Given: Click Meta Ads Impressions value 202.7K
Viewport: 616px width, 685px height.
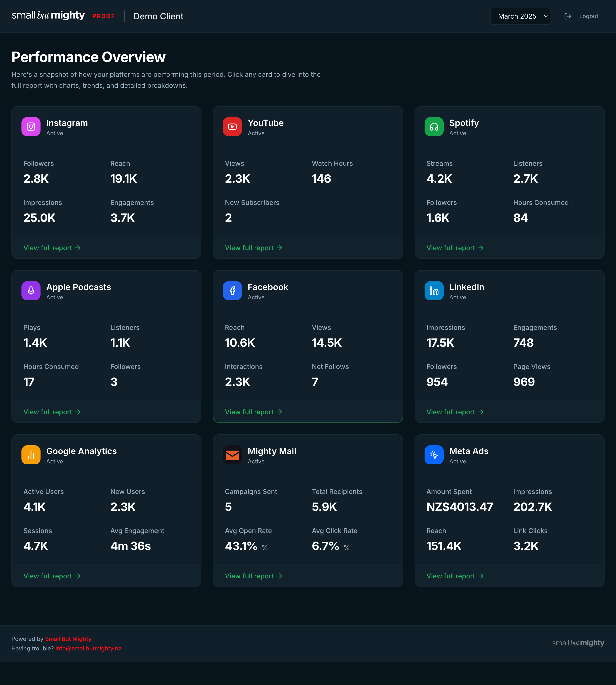Looking at the screenshot, I should click(533, 507).
